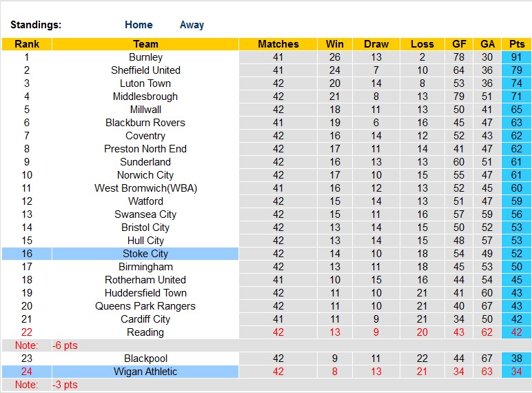Screen dimensions: 532x393
Task: Click Reading in the standings
Action: [x=145, y=332]
